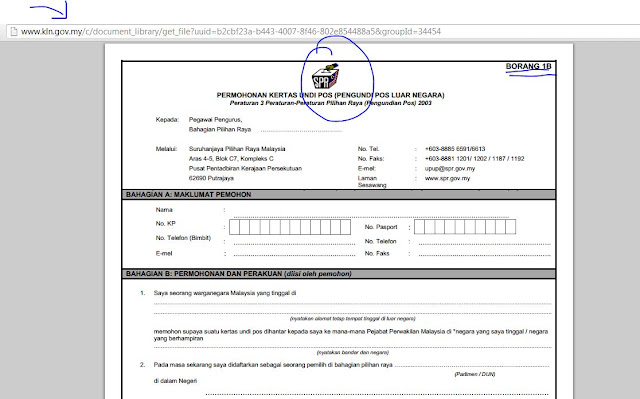The image size is (640, 399).
Task: Click BAHAGIAN A: MAKLUMAT PEMOHON header
Action: point(188,195)
